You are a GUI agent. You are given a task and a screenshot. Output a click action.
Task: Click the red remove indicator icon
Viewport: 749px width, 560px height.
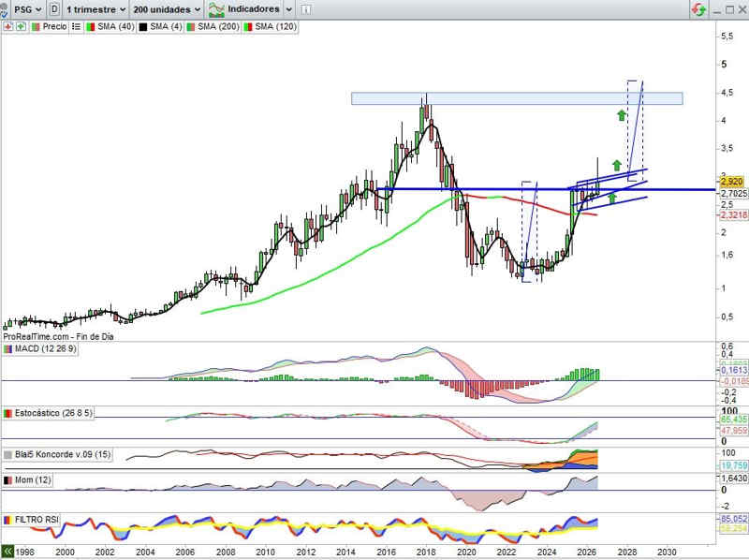[x=7, y=27]
